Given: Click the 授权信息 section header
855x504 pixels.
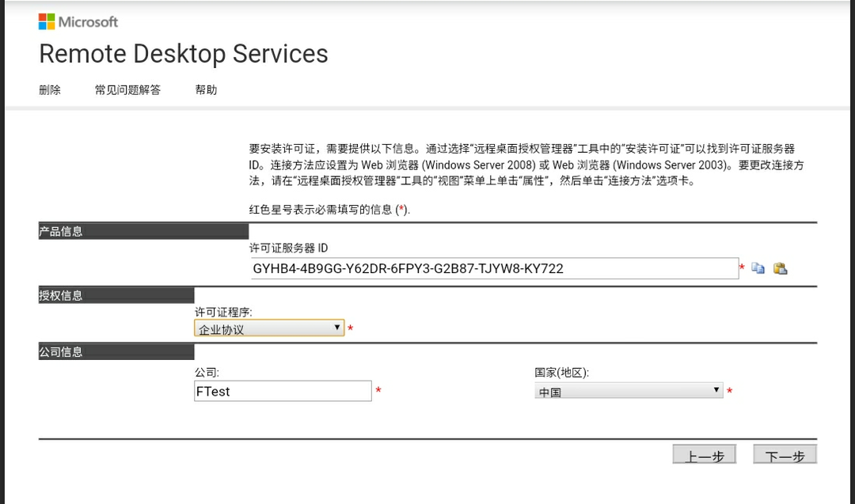Looking at the screenshot, I should click(116, 295).
